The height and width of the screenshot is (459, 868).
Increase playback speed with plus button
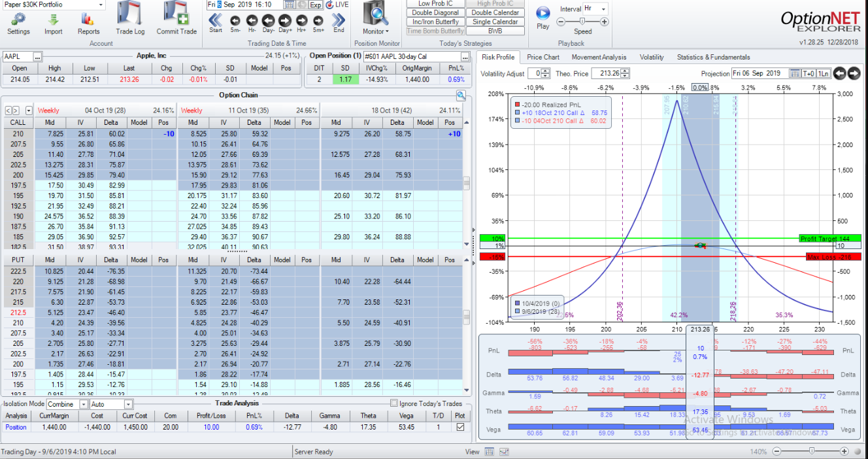[605, 22]
